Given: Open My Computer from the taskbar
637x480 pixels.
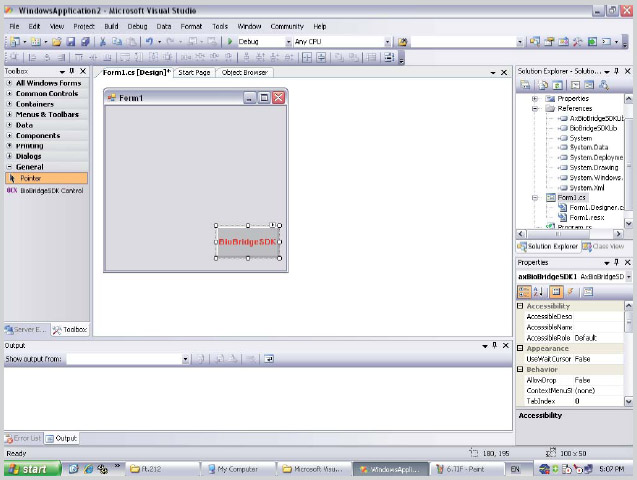Looking at the screenshot, I should 238,469.
